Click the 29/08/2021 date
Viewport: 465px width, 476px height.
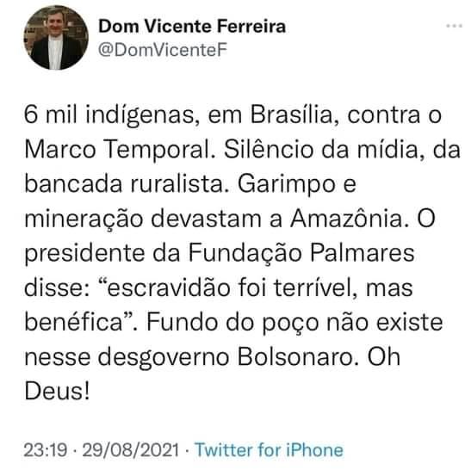coord(131,450)
